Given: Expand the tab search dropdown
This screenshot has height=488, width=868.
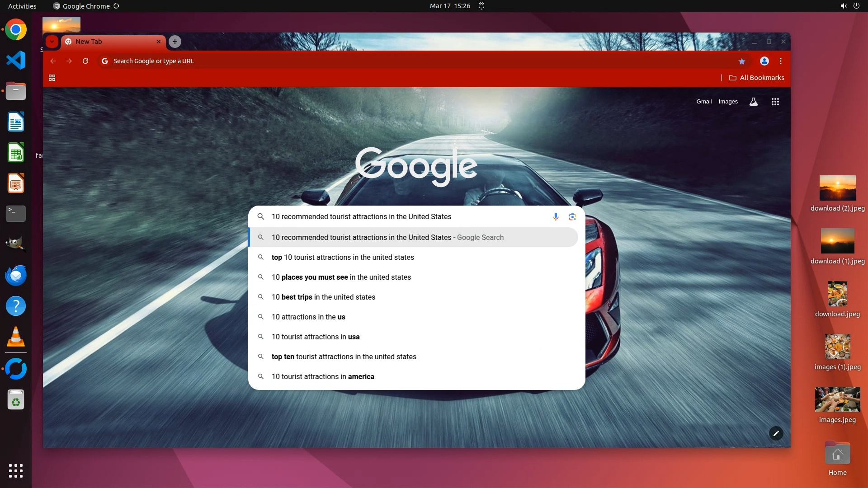Looking at the screenshot, I should pyautogui.click(x=52, y=42).
